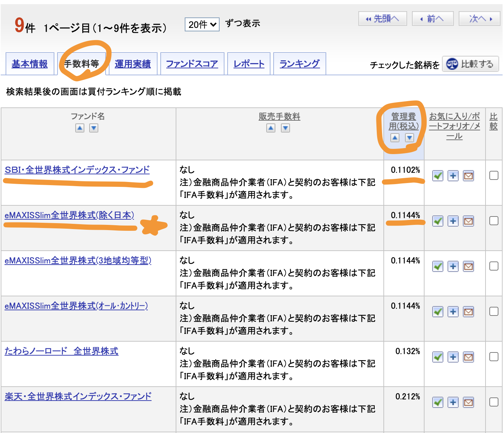Screen dimensions: 504x433
Task: Click mail icon for 楽天・全世界株式インデックス・ファンド
Action: (468, 402)
